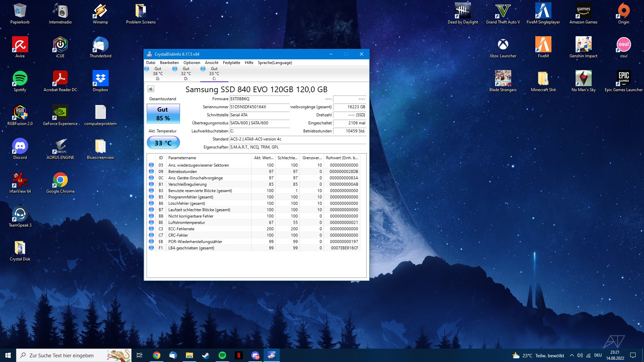Image resolution: width=644 pixels, height=362 pixels.
Task: Click the Netflix taskbar icon
Action: 238,355
